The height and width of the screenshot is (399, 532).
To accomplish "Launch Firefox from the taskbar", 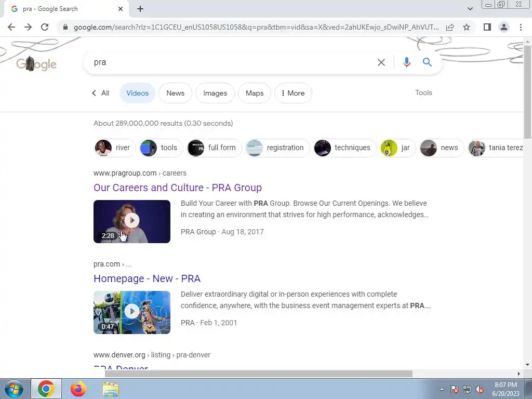I will tap(78, 389).
